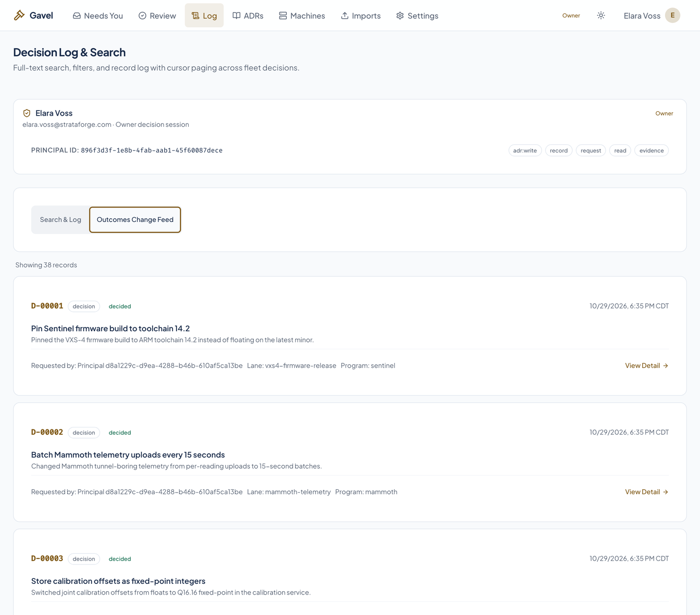Click Program: mammoth text
This screenshot has height=615, width=700.
366,492
